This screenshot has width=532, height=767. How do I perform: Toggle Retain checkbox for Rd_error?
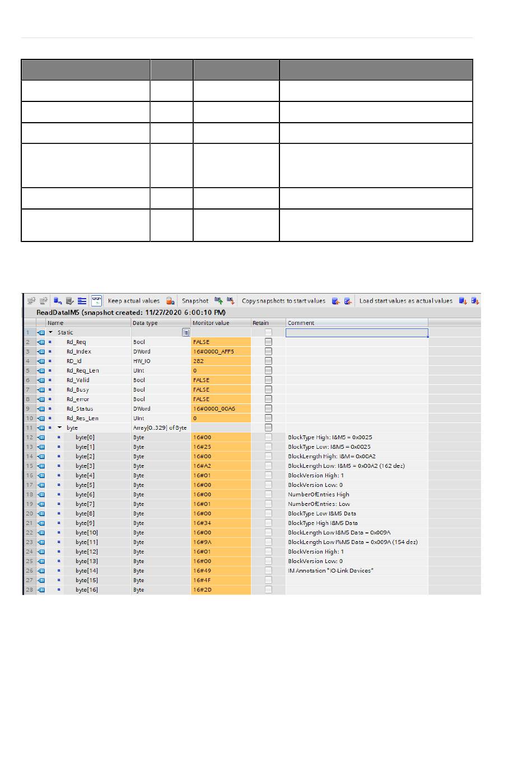268,399
